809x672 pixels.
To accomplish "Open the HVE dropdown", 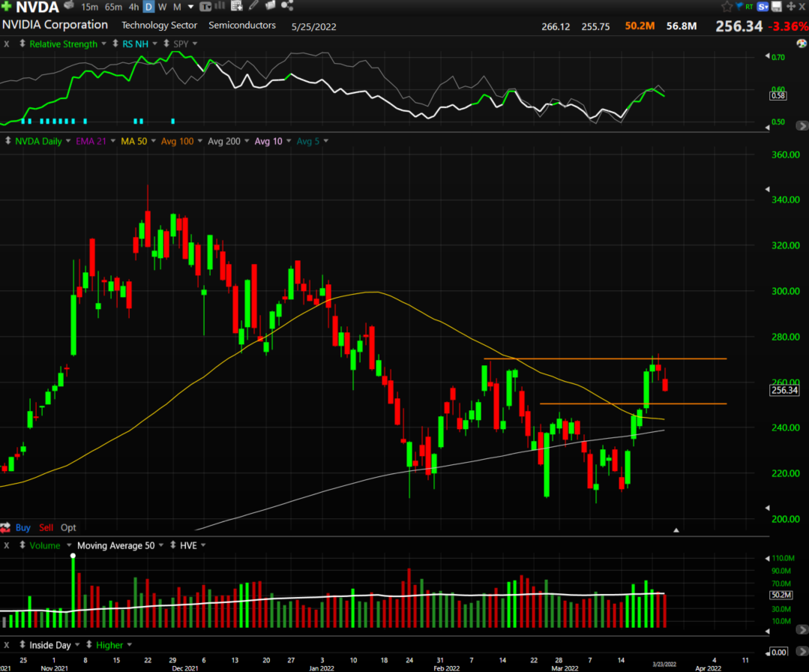I will (203, 545).
